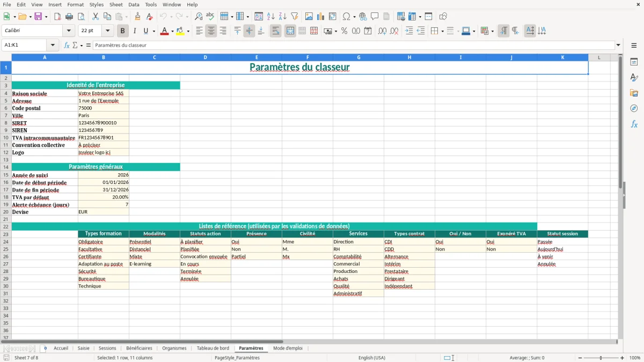The height and width of the screenshot is (362, 644).
Task: Open the currency format dropdown arrow
Action: 335,31
